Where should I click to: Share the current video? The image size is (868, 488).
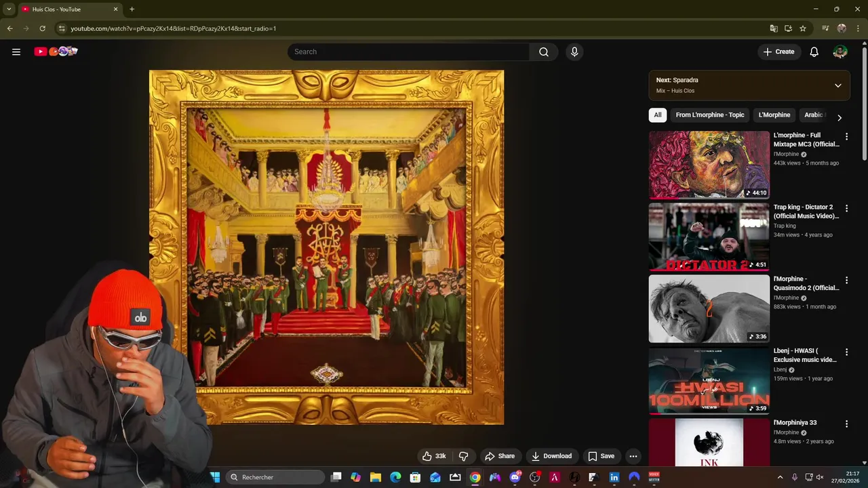click(500, 456)
